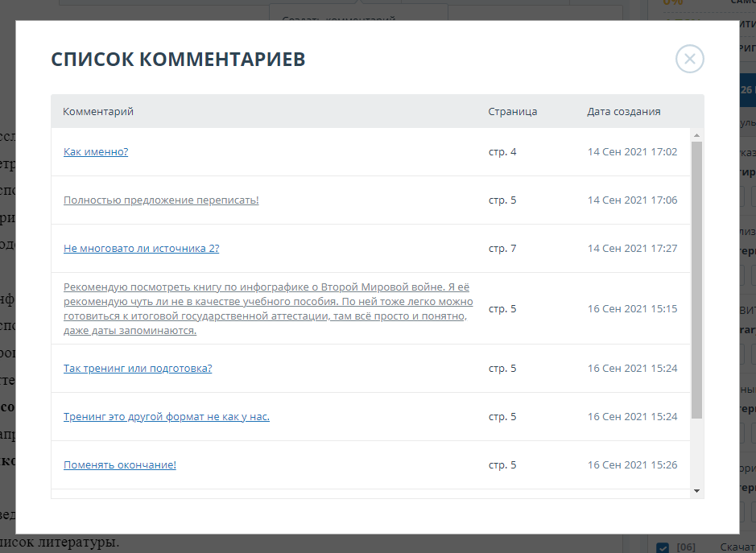Image resolution: width=756 pixels, height=553 pixels.
Task: Click the date "16 Сен 2021 15:26"
Action: click(x=632, y=465)
